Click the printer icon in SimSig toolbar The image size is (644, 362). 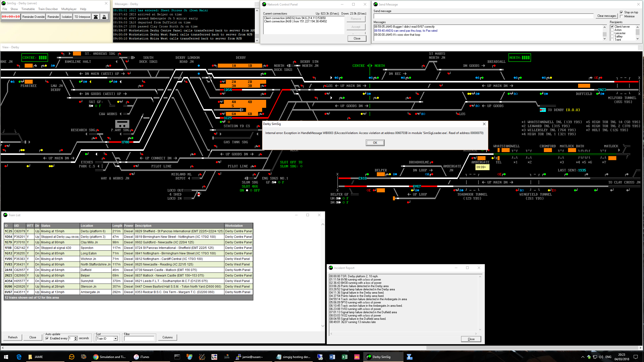point(104,17)
